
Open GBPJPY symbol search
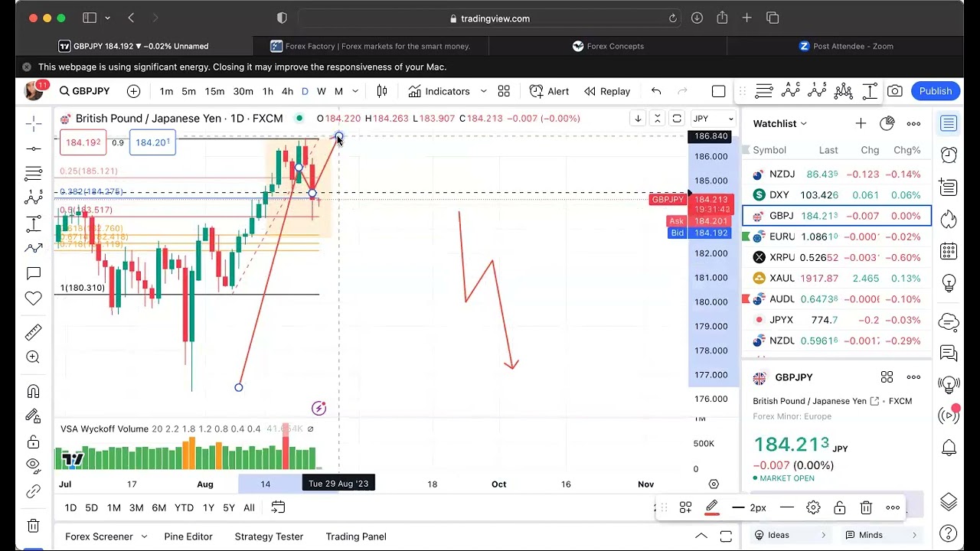click(85, 91)
